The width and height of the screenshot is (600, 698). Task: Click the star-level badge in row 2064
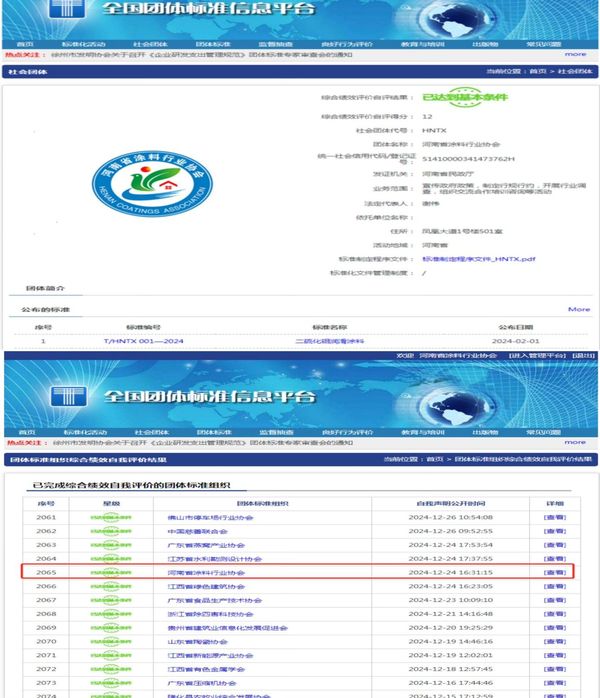[111, 559]
